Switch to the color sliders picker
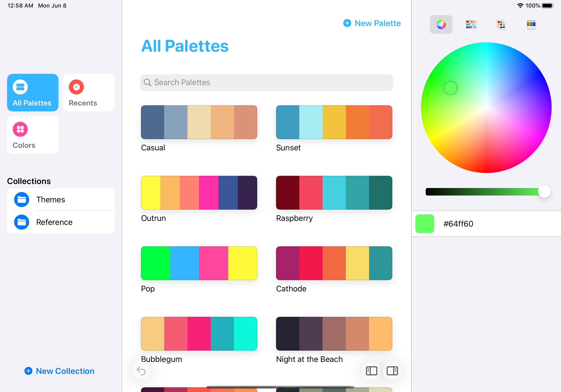Image resolution: width=561 pixels, height=392 pixels. pos(471,24)
